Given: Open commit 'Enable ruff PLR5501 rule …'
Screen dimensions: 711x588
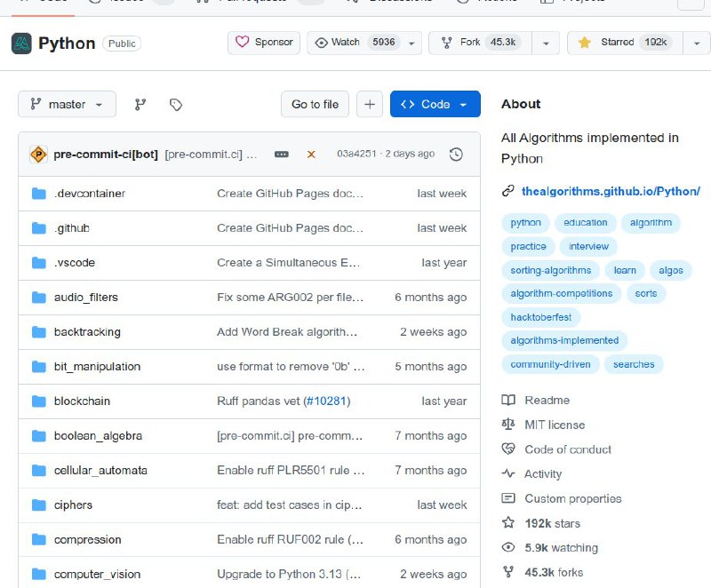Looking at the screenshot, I should pyautogui.click(x=291, y=471).
